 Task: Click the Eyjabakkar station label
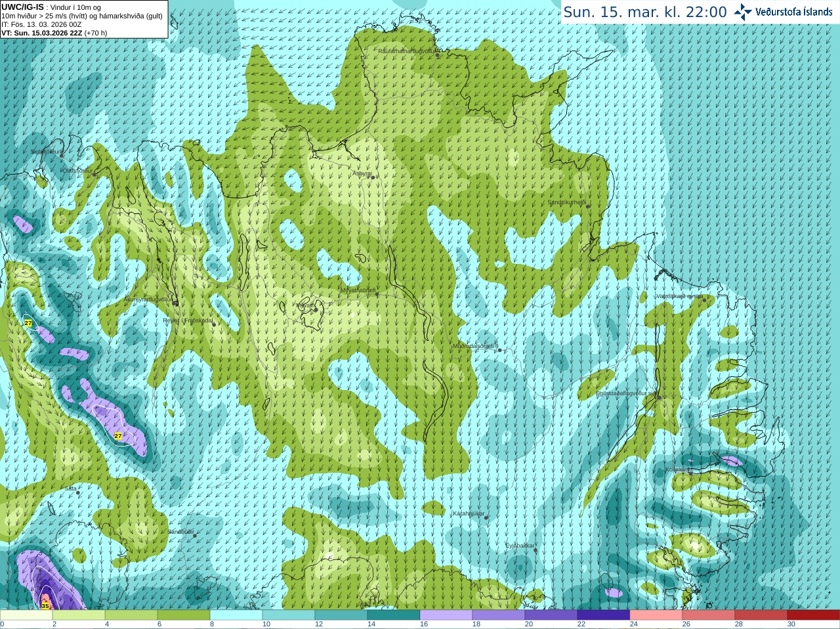pos(520,546)
